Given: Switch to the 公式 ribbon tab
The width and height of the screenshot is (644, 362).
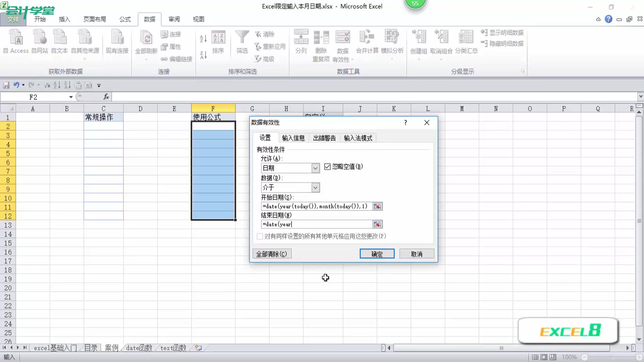Looking at the screenshot, I should (x=124, y=19).
